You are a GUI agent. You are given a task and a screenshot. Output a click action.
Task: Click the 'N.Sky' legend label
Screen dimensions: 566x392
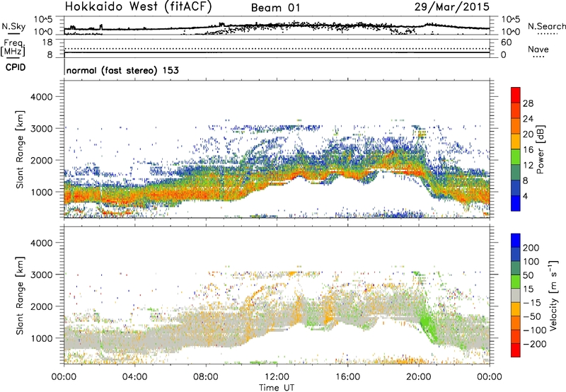[x=13, y=26]
